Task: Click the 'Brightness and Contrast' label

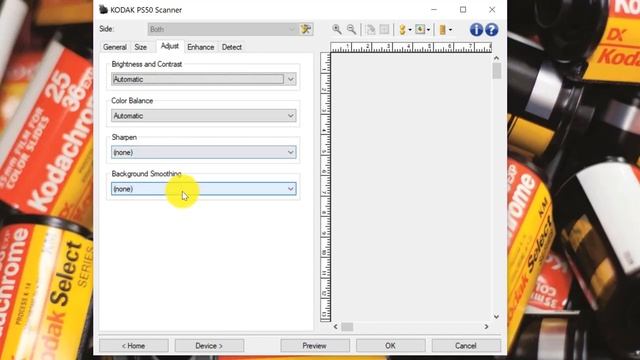Action: (x=147, y=64)
